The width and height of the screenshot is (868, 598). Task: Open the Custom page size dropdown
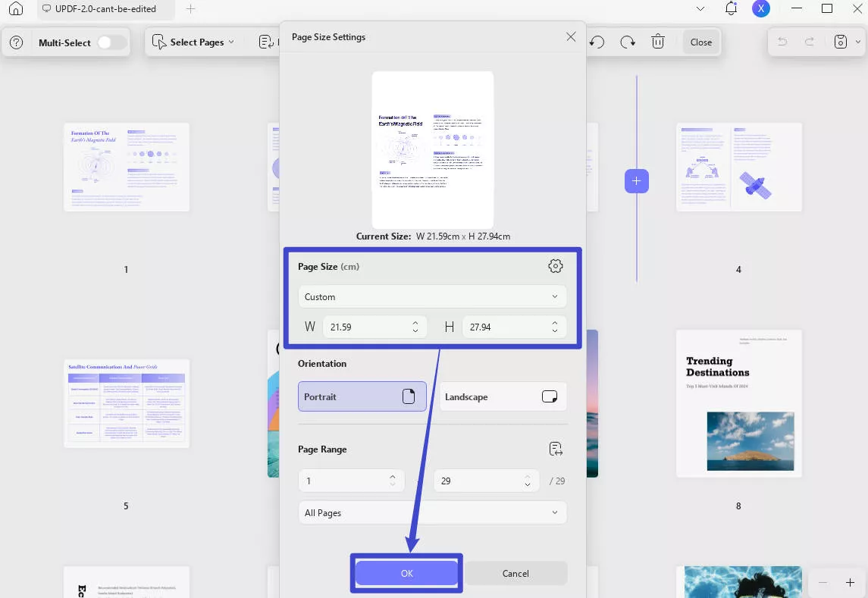coord(431,297)
